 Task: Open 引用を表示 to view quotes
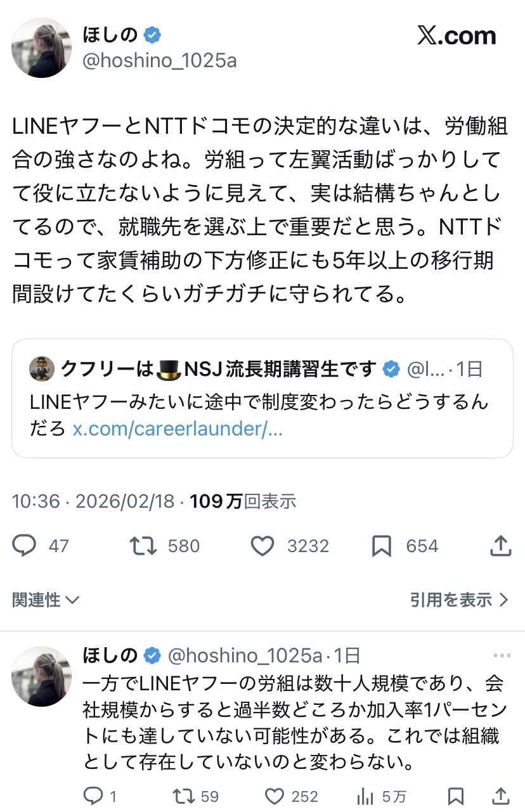(459, 600)
